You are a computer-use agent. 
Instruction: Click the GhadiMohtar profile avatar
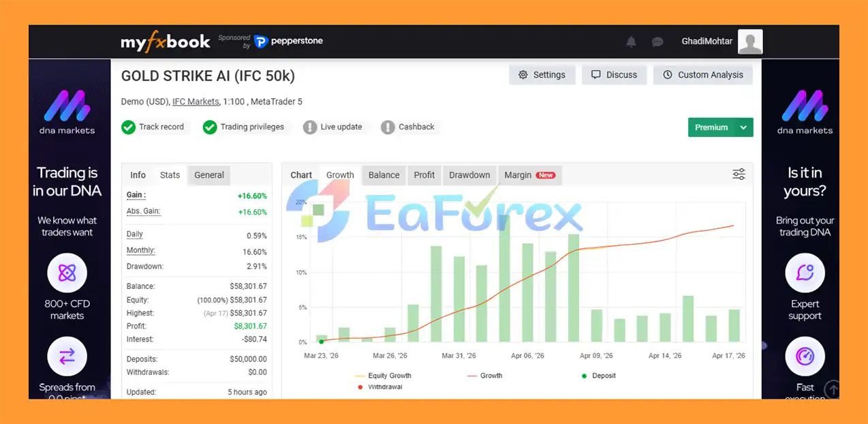click(750, 42)
